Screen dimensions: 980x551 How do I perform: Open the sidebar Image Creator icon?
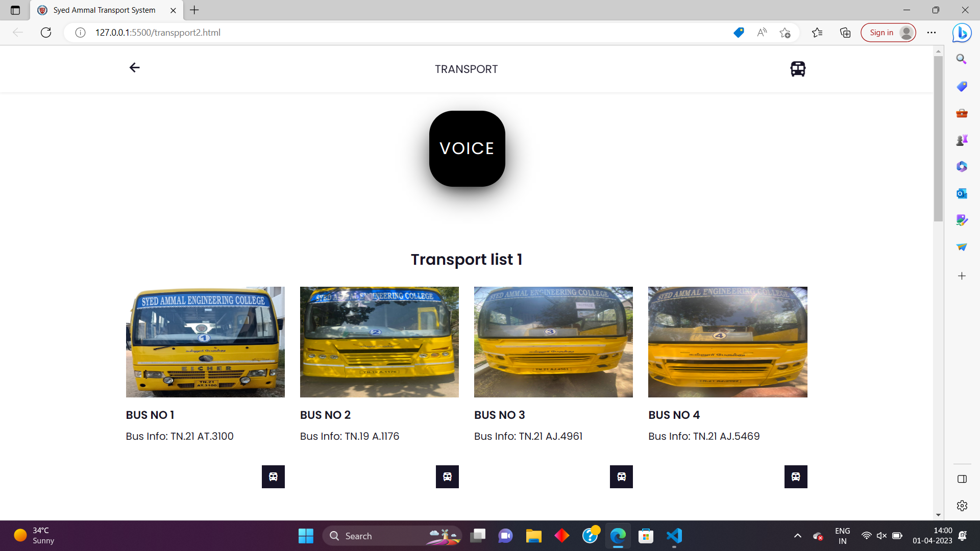962,220
